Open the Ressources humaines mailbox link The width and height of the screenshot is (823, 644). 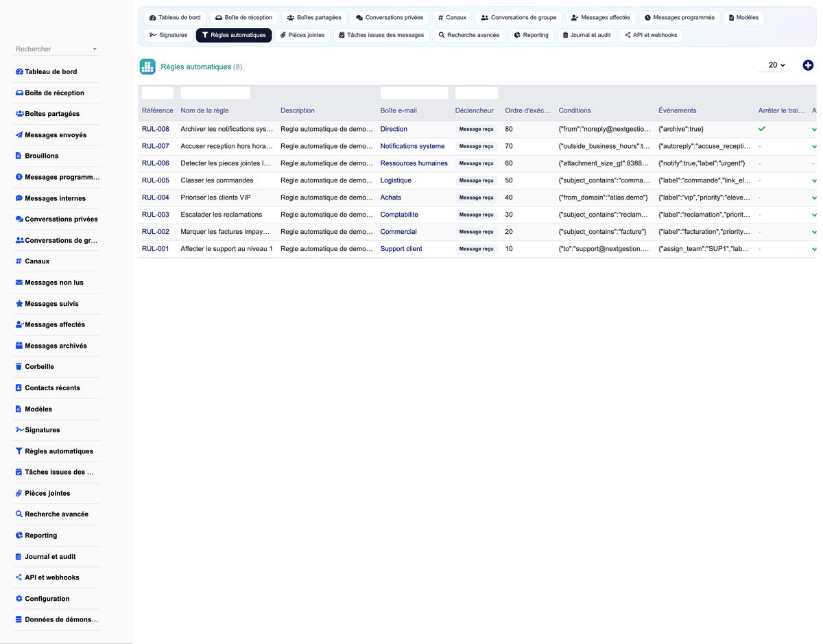coord(414,163)
